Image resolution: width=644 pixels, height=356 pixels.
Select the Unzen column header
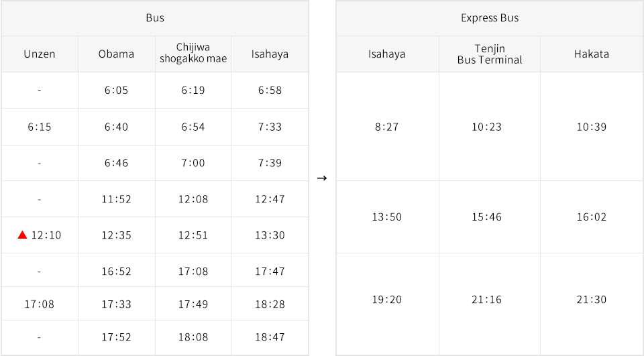(40, 54)
